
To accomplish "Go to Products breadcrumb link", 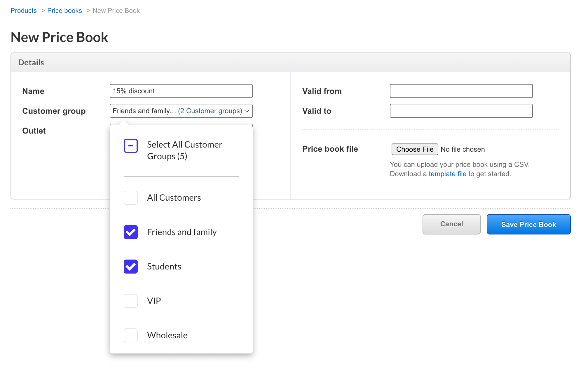I will tap(24, 11).
